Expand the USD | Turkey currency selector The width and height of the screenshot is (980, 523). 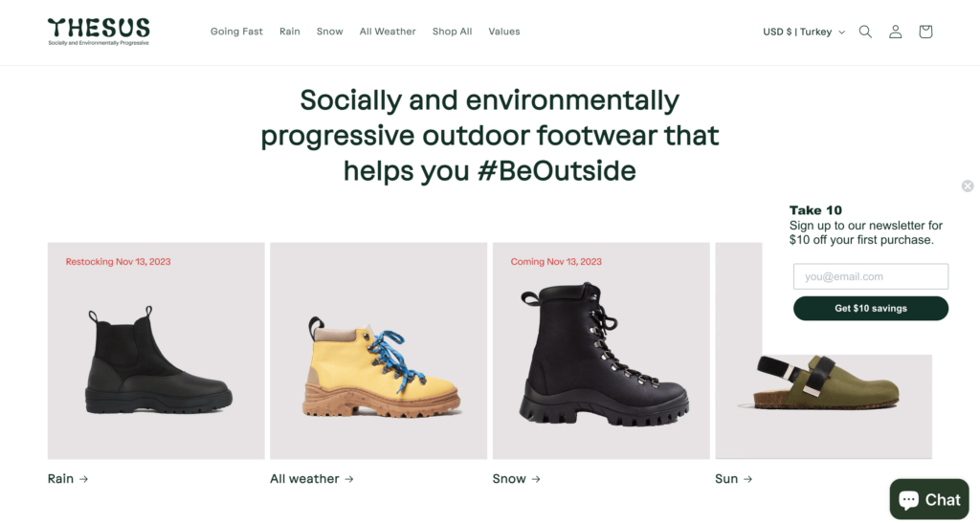[x=804, y=32]
